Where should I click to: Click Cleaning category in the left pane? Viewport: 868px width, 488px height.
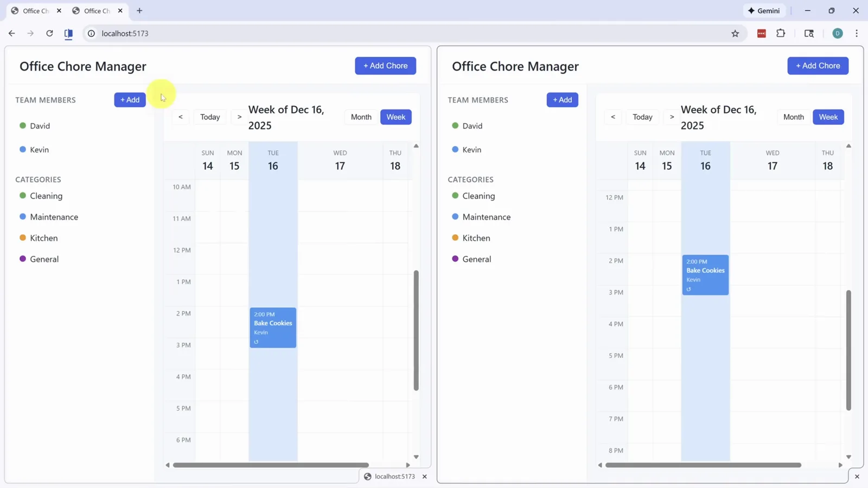(46, 196)
